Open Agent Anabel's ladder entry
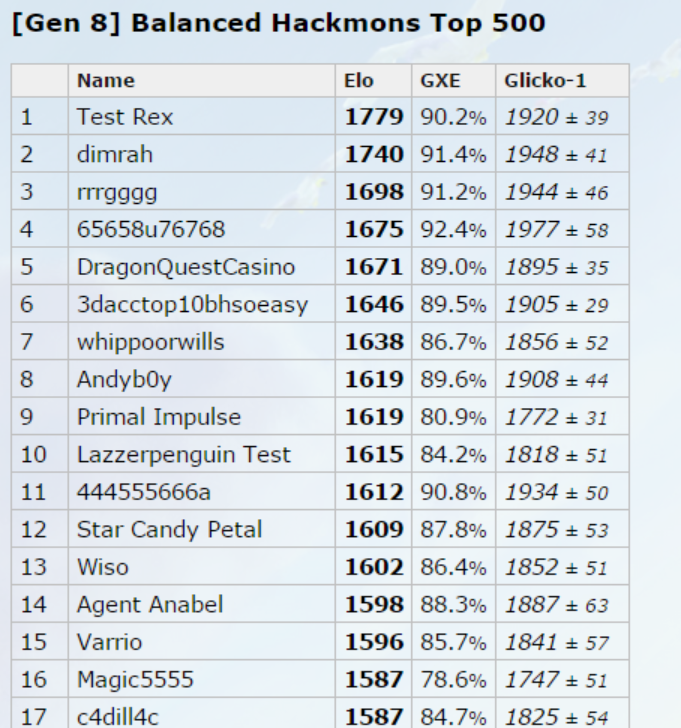This screenshot has width=681, height=728. 150,605
